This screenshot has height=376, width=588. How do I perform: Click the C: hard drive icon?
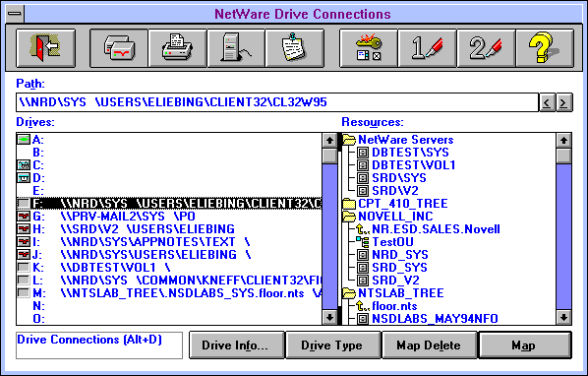[x=24, y=165]
